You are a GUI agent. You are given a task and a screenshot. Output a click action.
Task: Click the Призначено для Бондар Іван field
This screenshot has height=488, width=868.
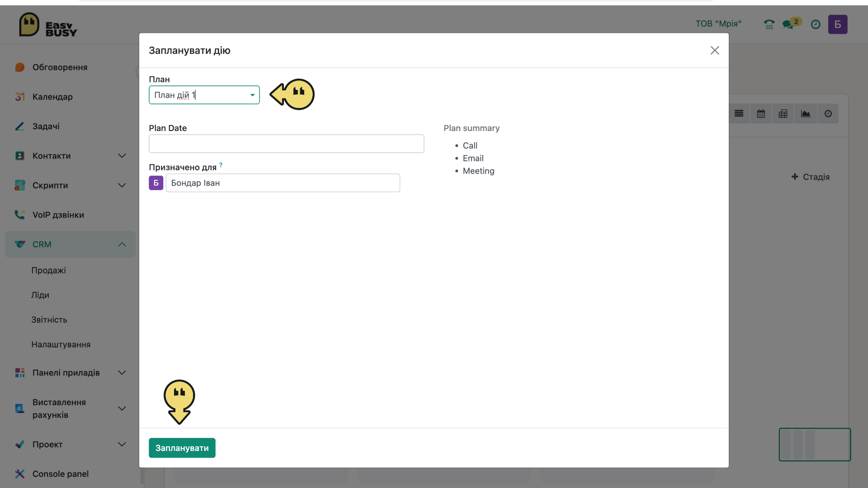283,183
